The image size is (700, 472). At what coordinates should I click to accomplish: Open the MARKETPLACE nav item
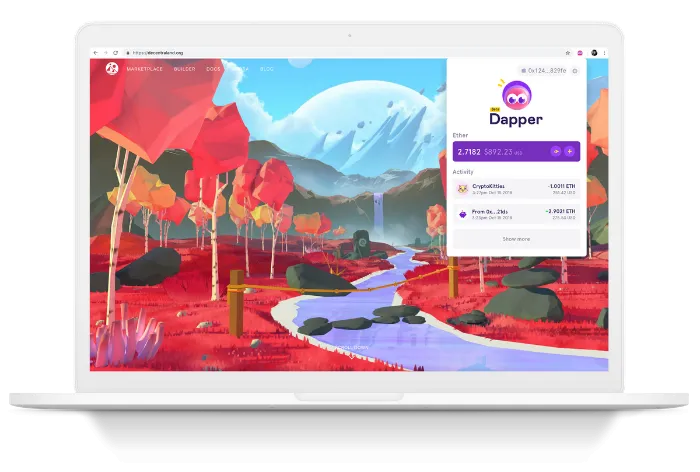[145, 69]
